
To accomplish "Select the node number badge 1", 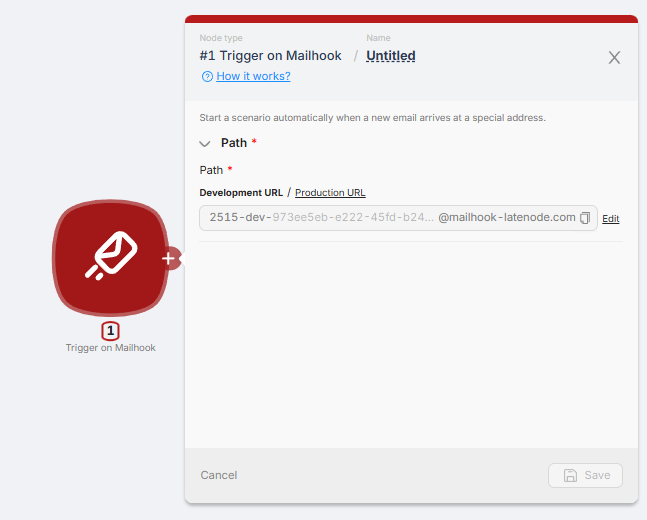I will [111, 330].
